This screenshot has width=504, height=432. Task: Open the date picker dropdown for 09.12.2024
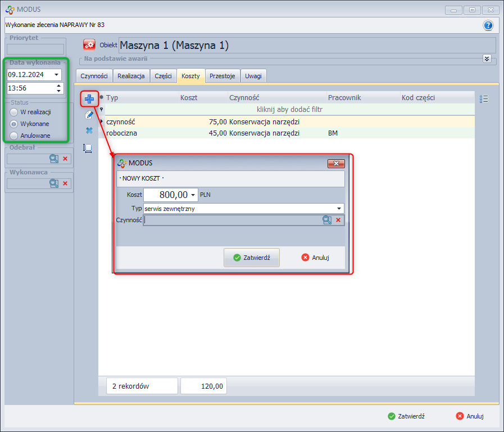point(57,74)
